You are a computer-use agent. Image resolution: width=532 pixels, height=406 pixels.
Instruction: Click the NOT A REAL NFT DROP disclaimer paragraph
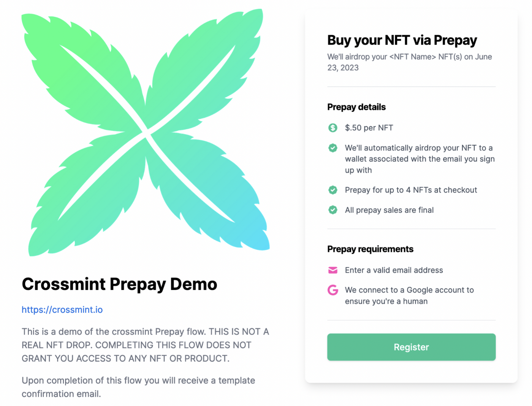(x=145, y=345)
